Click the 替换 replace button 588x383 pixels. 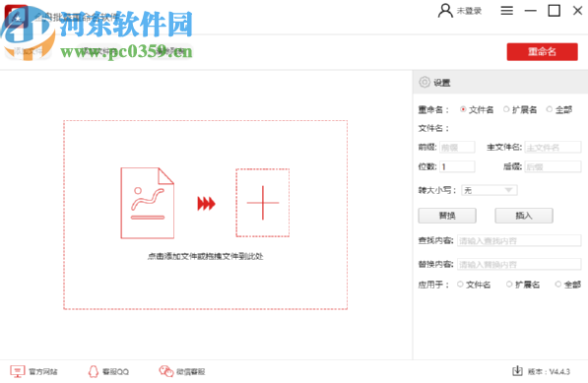tap(447, 216)
